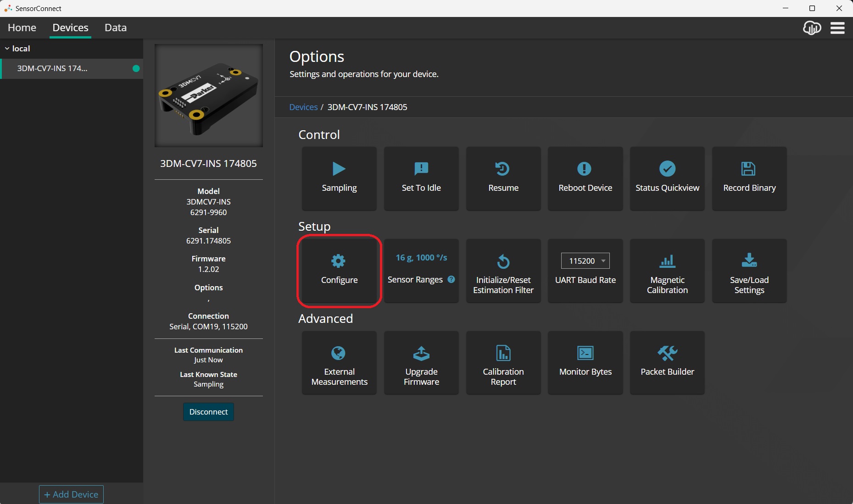Image resolution: width=853 pixels, height=504 pixels.
Task: Open the Configure gear tile
Action: click(x=339, y=271)
